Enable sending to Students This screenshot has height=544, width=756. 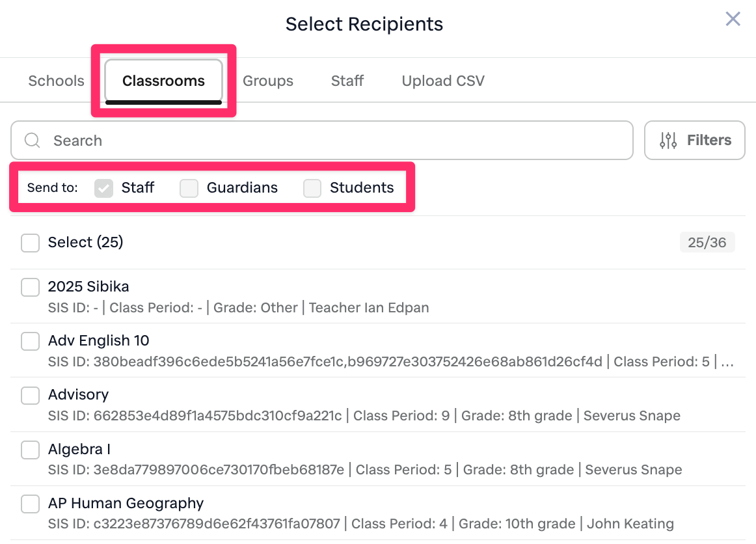click(312, 188)
